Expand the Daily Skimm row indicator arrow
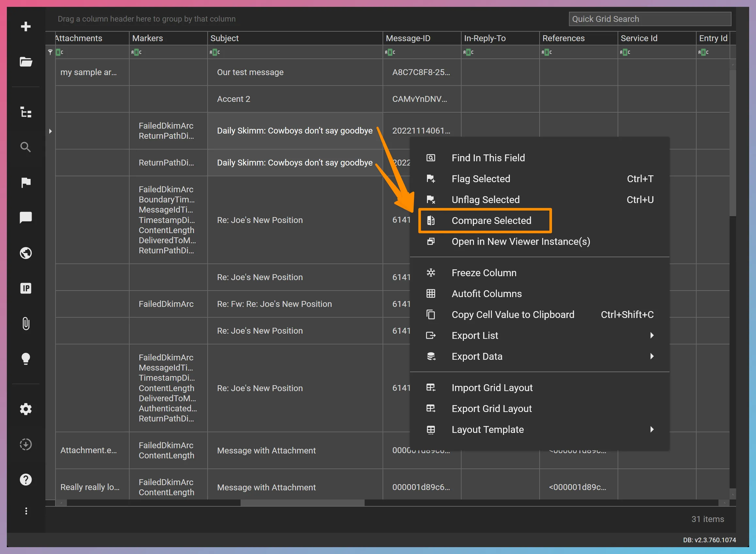This screenshot has height=554, width=756. pos(51,131)
